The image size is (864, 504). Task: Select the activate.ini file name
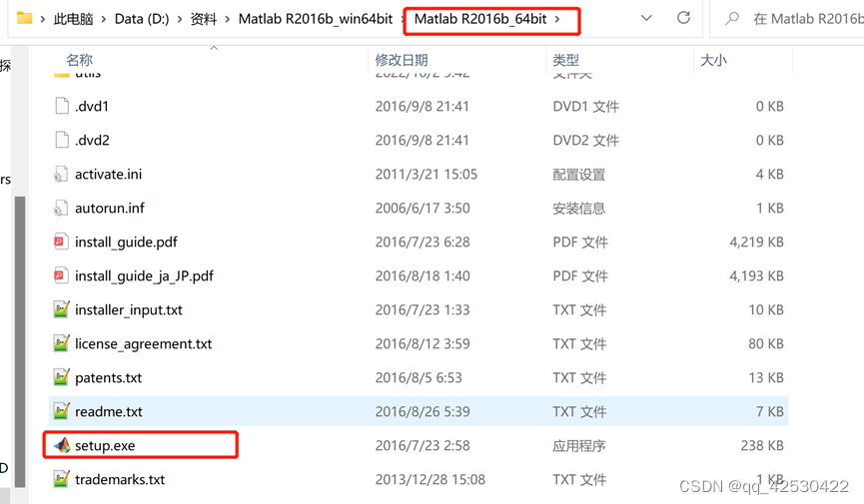[x=108, y=174]
